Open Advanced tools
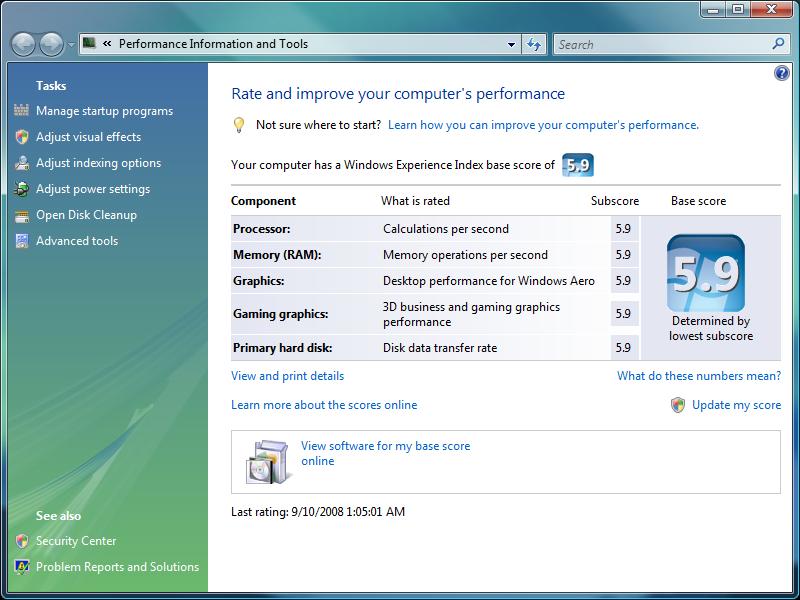Screen dimensions: 800x600 pyautogui.click(x=77, y=241)
